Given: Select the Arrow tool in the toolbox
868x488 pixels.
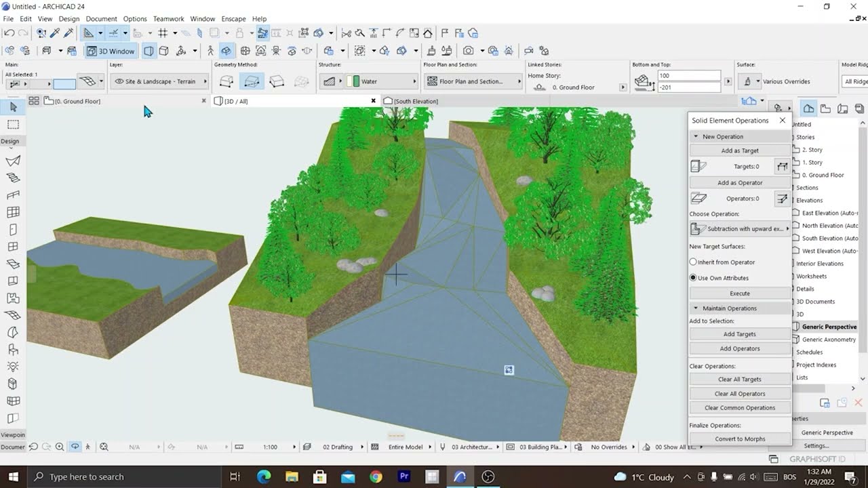Looking at the screenshot, I should pos(13,107).
